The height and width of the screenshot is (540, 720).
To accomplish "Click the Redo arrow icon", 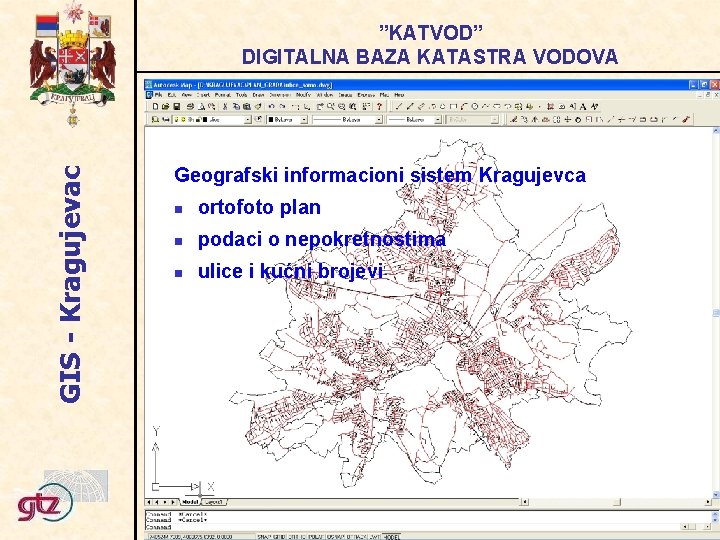I will [x=282, y=107].
